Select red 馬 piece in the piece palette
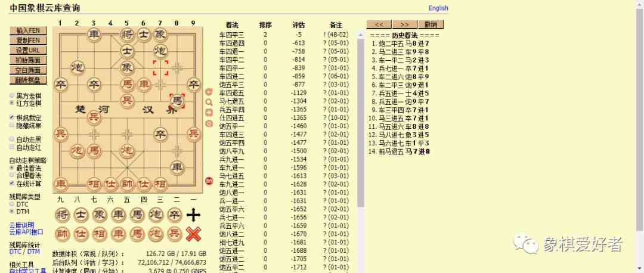Screen dimensions: 644x273 138,234
